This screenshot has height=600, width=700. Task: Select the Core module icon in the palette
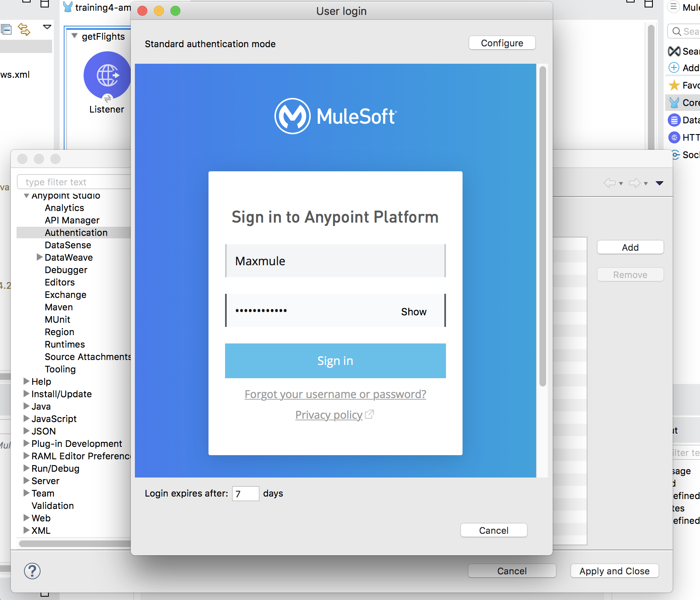tap(674, 103)
